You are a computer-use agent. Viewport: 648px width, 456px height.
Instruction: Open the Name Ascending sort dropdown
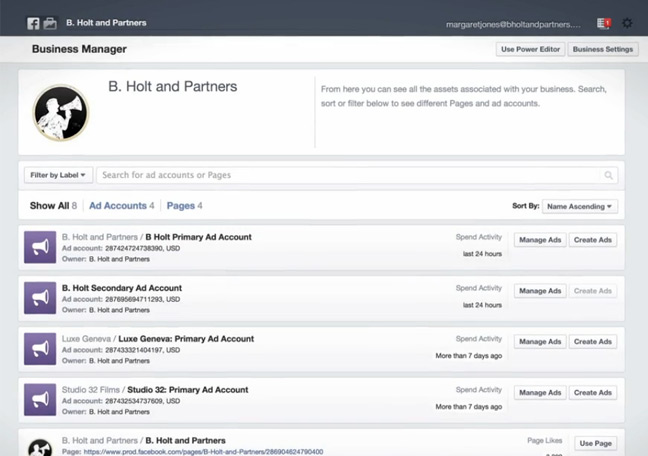[x=580, y=206]
